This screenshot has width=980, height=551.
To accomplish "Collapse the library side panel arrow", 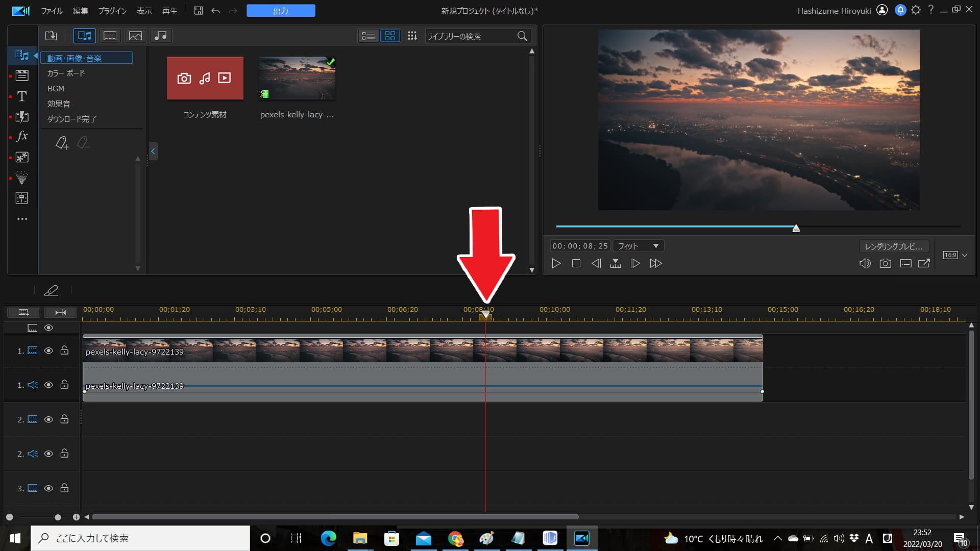I will pyautogui.click(x=153, y=151).
